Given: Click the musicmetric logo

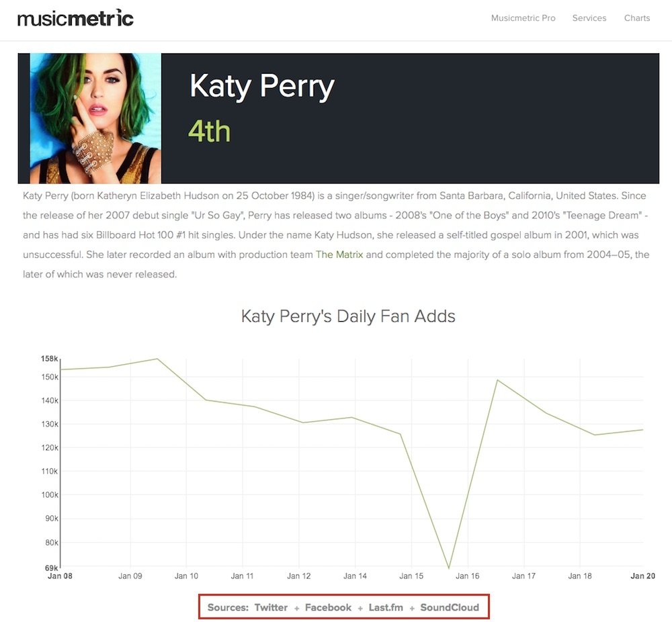Looking at the screenshot, I should click(75, 18).
